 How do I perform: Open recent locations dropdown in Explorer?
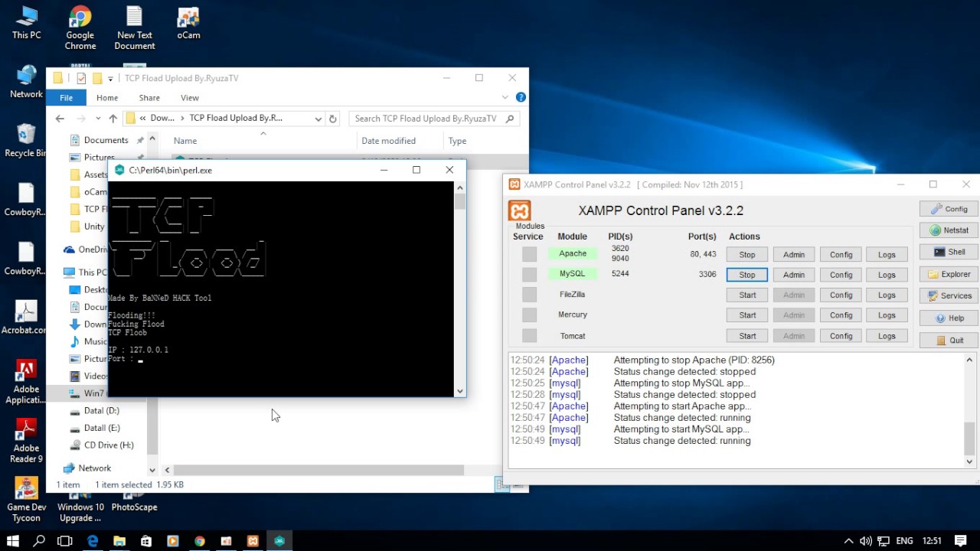click(x=98, y=119)
